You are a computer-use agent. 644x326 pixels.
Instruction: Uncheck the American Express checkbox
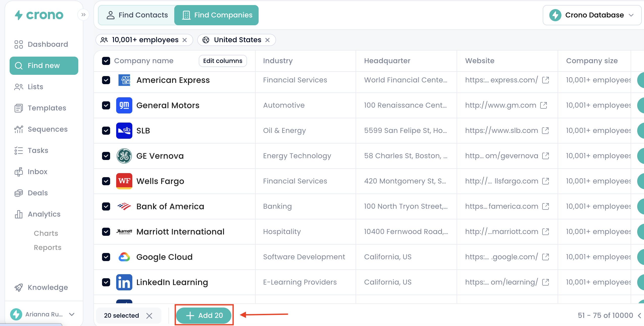pyautogui.click(x=106, y=80)
